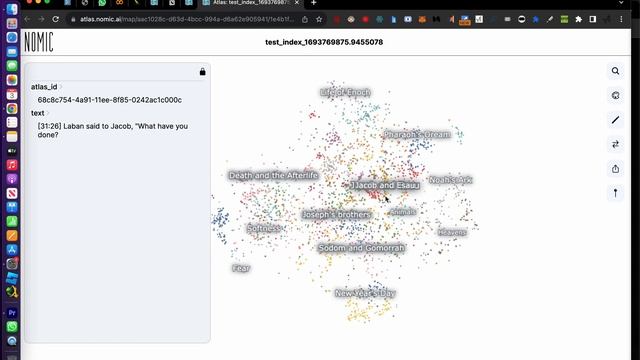This screenshot has width=640, height=360.
Task: Click the Nomic logo
Action: click(x=39, y=42)
